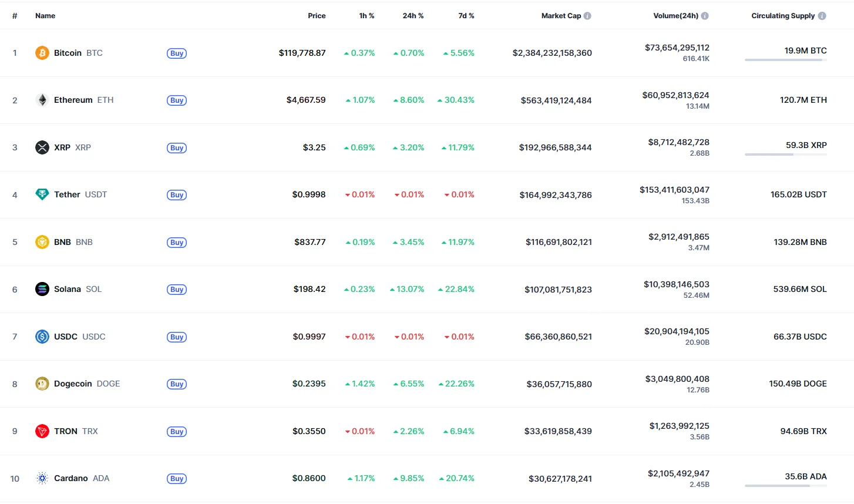Select the Ethereum price $4,667.59
The width and height of the screenshot is (854, 504).
306,100
